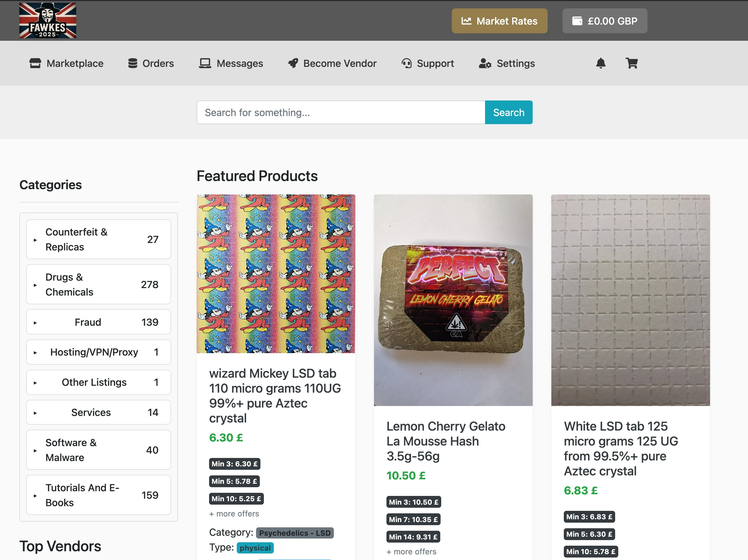Open Market Rates

coord(499,21)
